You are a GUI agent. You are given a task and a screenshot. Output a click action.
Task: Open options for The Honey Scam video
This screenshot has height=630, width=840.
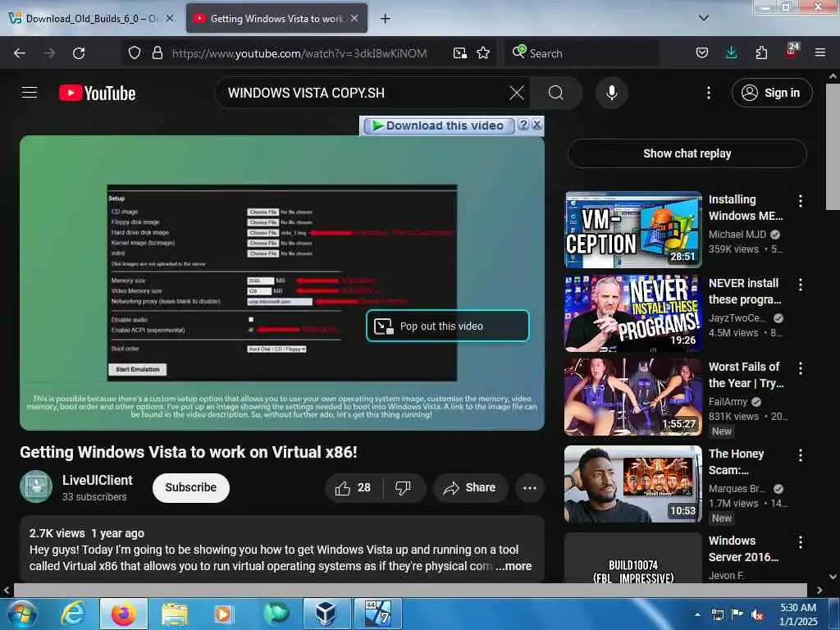[x=801, y=455]
